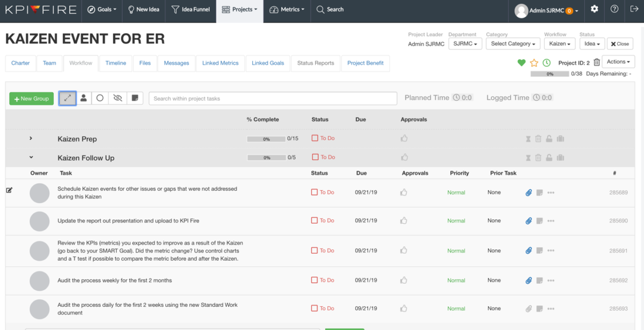
Task: Check the To Do status box for Kaizen Prep
Action: click(315, 138)
